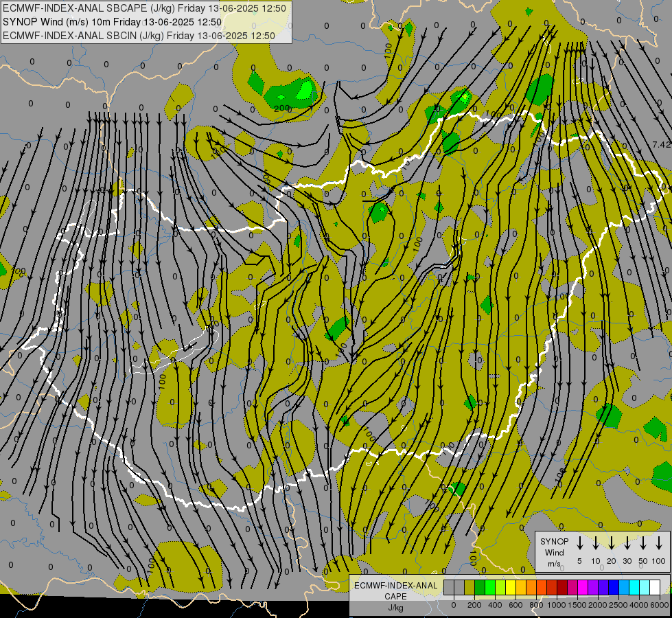672x618 pixels.
Task: Click the '2000' tick on CAPE scale
Action: 598,605
